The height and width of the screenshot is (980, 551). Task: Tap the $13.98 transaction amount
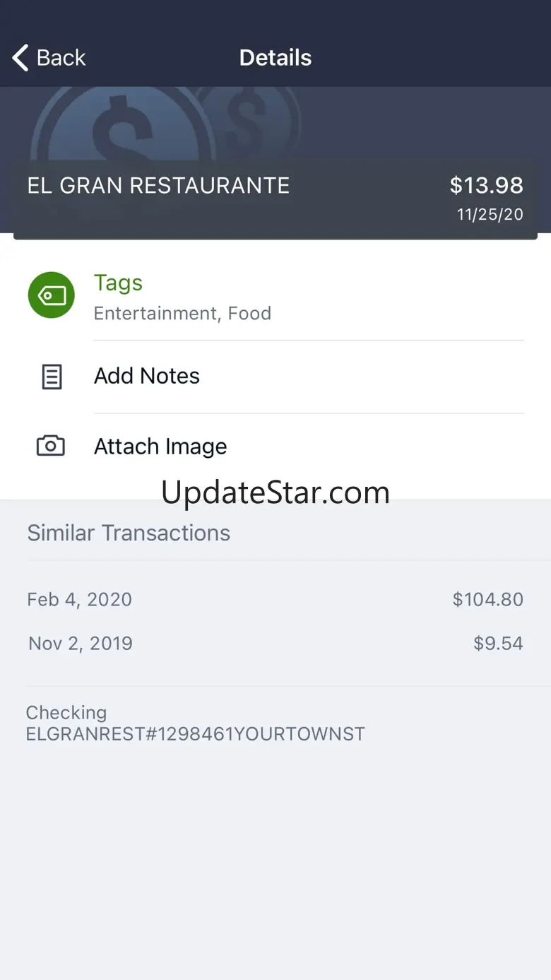pyautogui.click(x=486, y=185)
